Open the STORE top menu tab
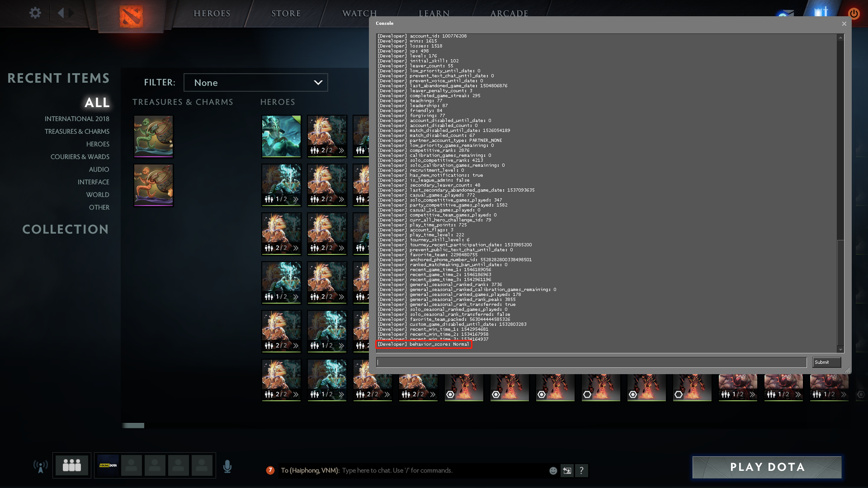This screenshot has width=868, height=488. click(286, 14)
